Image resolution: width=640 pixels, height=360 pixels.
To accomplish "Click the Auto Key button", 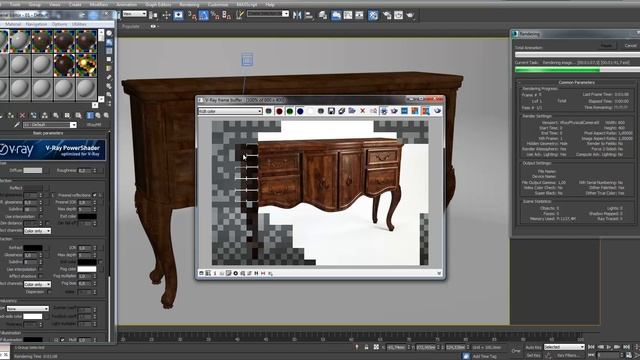I will click(x=533, y=347).
